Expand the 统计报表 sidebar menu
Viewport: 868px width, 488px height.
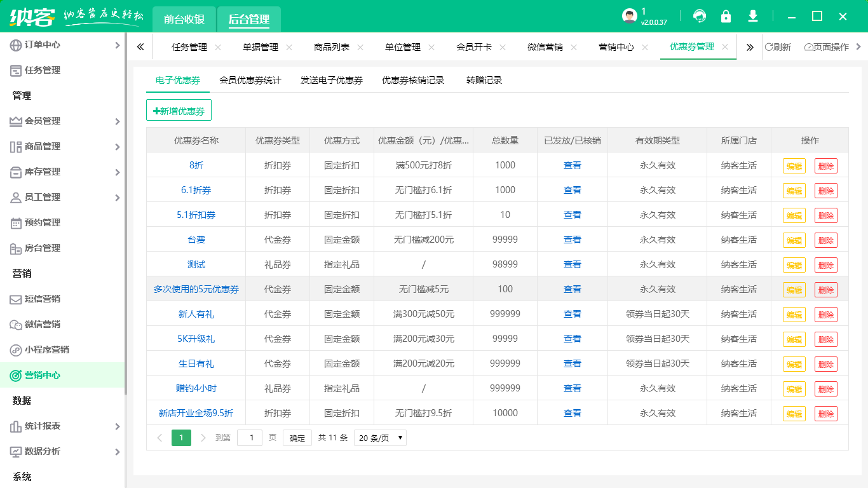[64, 426]
